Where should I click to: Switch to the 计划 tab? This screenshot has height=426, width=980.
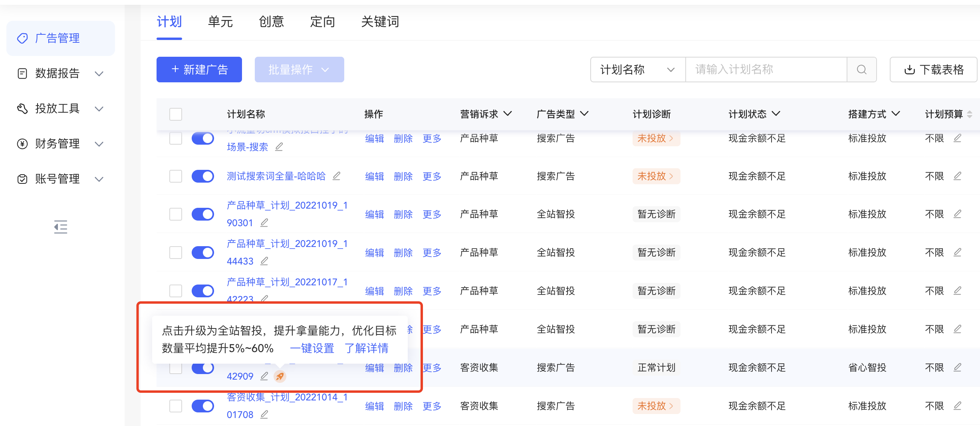point(169,22)
